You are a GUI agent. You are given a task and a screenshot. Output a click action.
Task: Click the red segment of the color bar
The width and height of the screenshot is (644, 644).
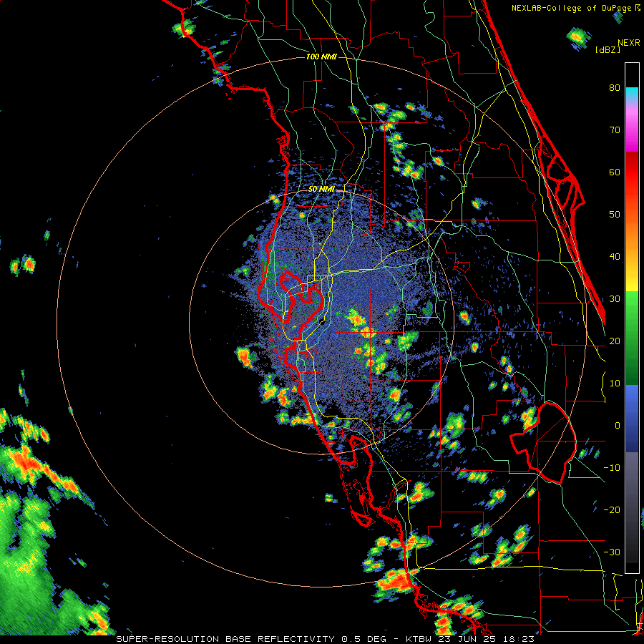(x=632, y=172)
